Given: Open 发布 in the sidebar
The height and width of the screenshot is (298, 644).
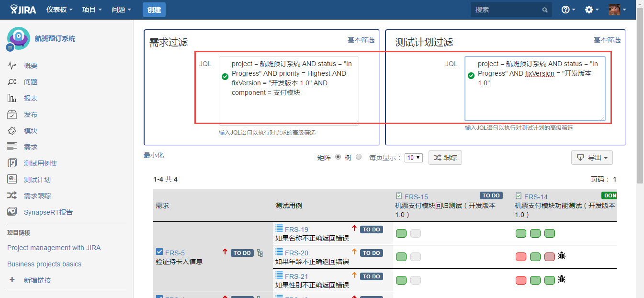Looking at the screenshot, I should point(31,115).
